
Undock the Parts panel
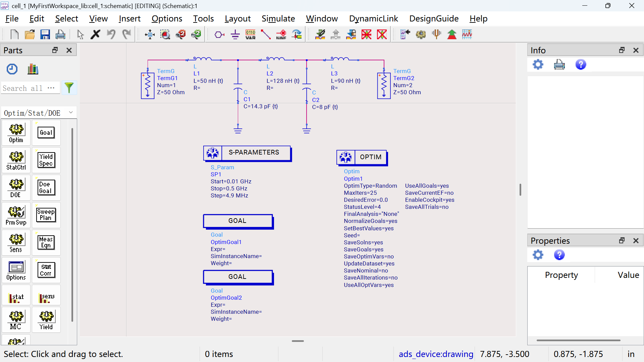pyautogui.click(x=55, y=50)
